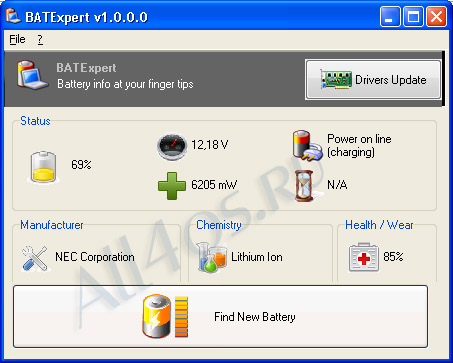
Task: Click the Health / Wear group label
Action: [x=379, y=225]
